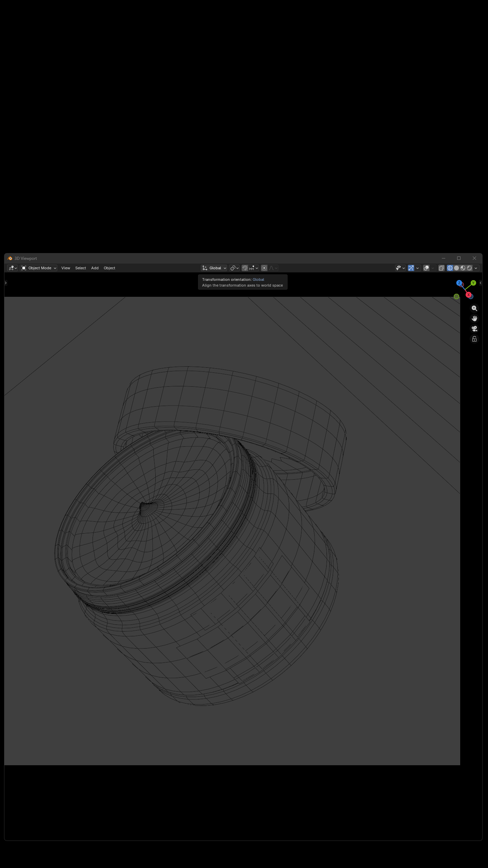Open the Global transformation orientation dropdown
This screenshot has width=488, height=868.
pyautogui.click(x=214, y=268)
